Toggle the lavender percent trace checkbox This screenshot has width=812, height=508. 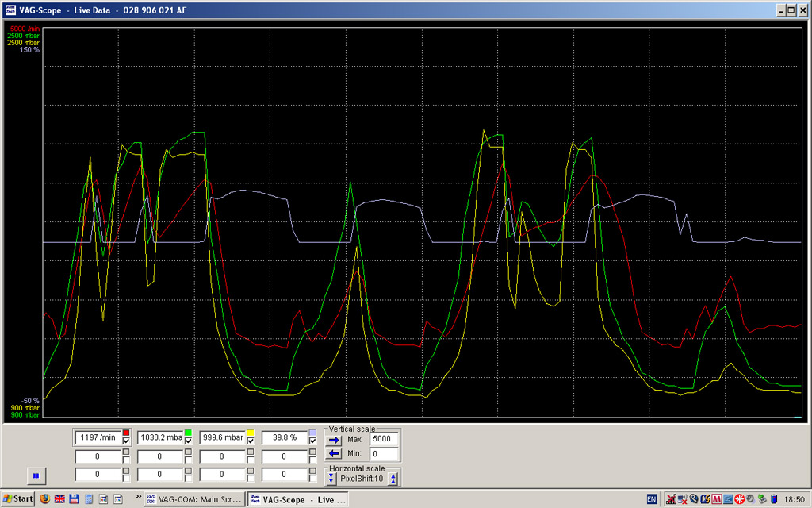[x=312, y=441]
